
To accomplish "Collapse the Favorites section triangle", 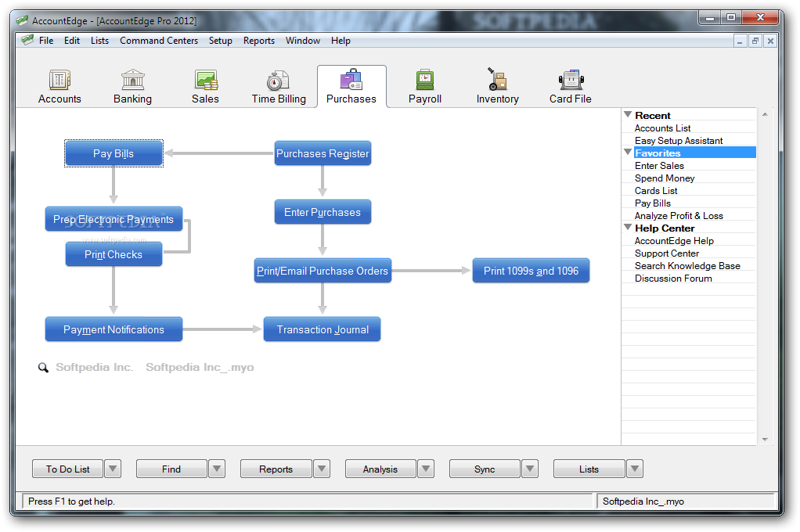I will pos(628,152).
